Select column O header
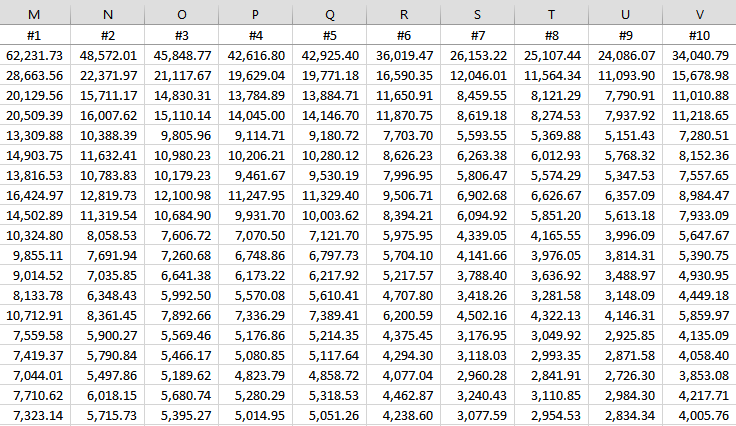Screen dimensions: 736x426 (182, 15)
